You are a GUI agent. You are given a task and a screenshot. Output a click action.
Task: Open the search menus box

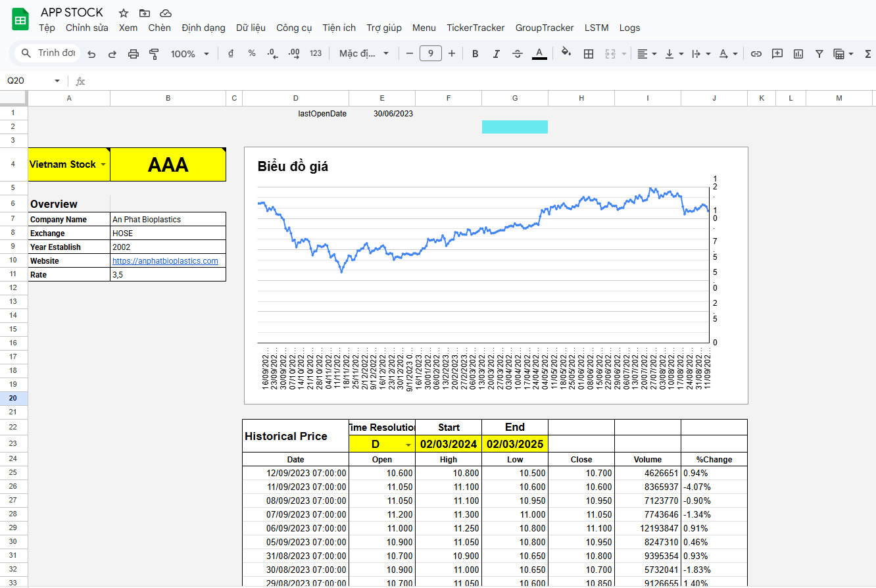(x=47, y=53)
